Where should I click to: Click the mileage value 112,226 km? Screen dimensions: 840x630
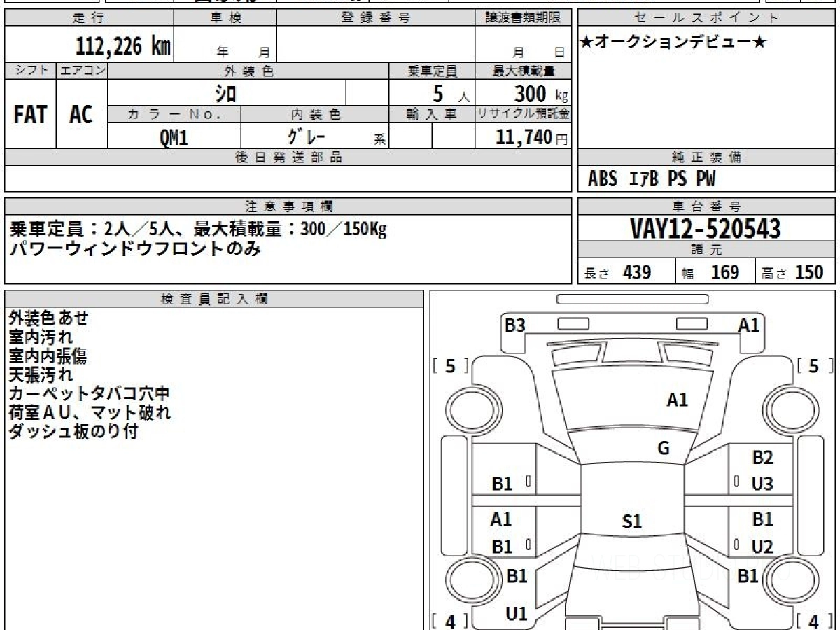(x=123, y=46)
